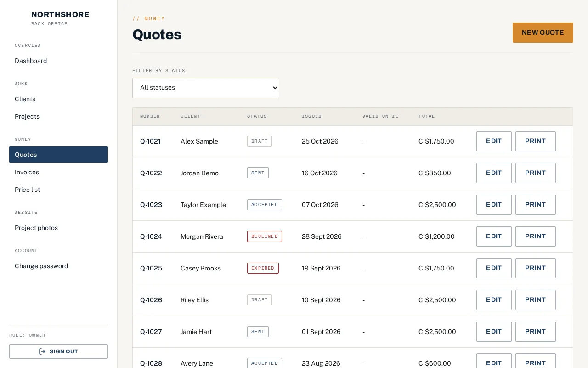Open the Price list page
Viewport: 588px width, 368px height.
click(58, 190)
